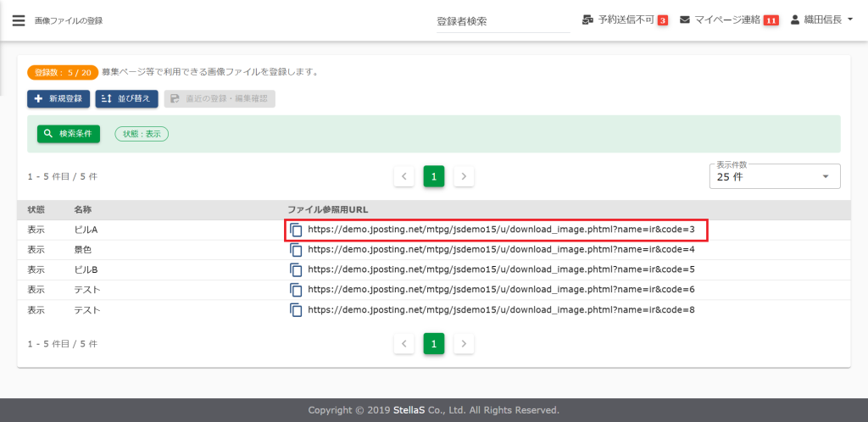The height and width of the screenshot is (422, 868).
Task: Copy URL icon for code=8 row
Action: [297, 310]
